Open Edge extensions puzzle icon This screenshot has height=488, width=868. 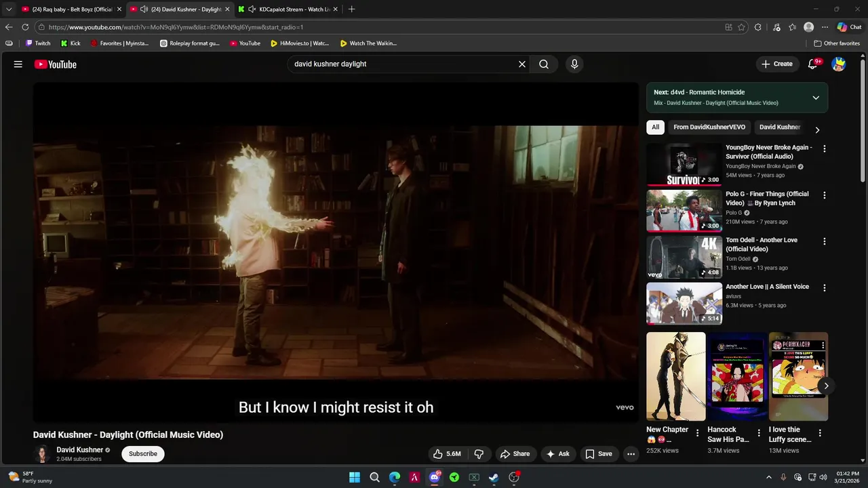tap(758, 27)
